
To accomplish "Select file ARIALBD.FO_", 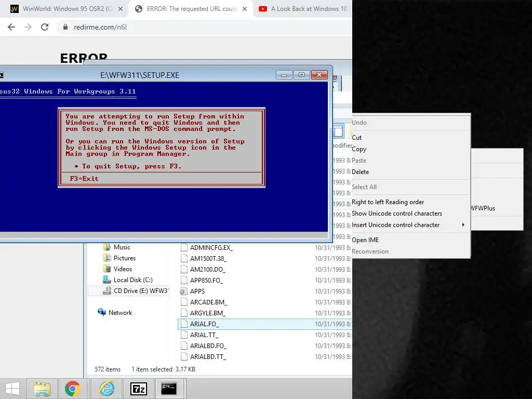I will [x=208, y=345].
